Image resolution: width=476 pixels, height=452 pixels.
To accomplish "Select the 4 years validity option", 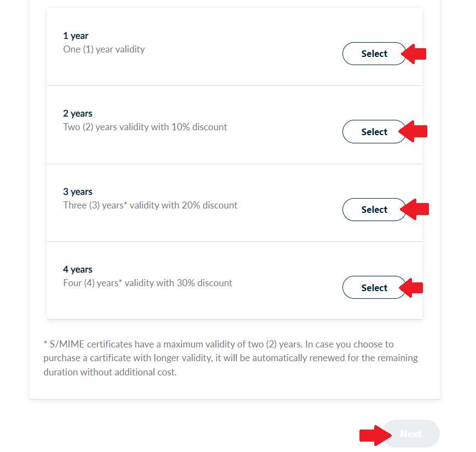I will (x=374, y=288).
